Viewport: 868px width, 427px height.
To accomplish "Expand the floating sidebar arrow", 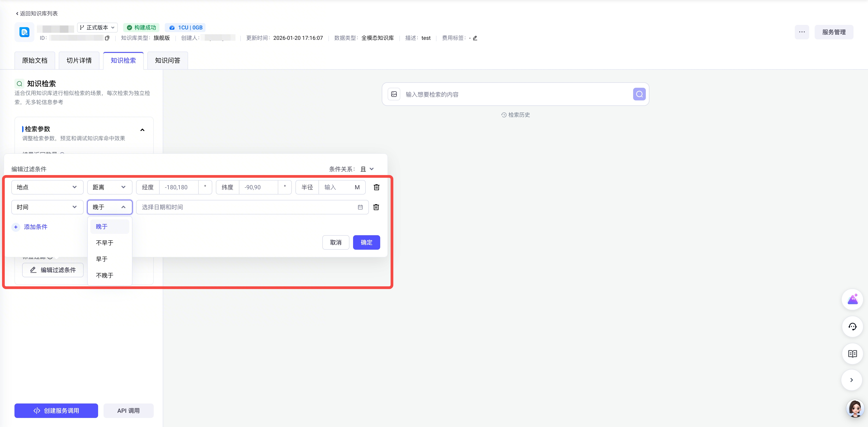I will pos(851,380).
